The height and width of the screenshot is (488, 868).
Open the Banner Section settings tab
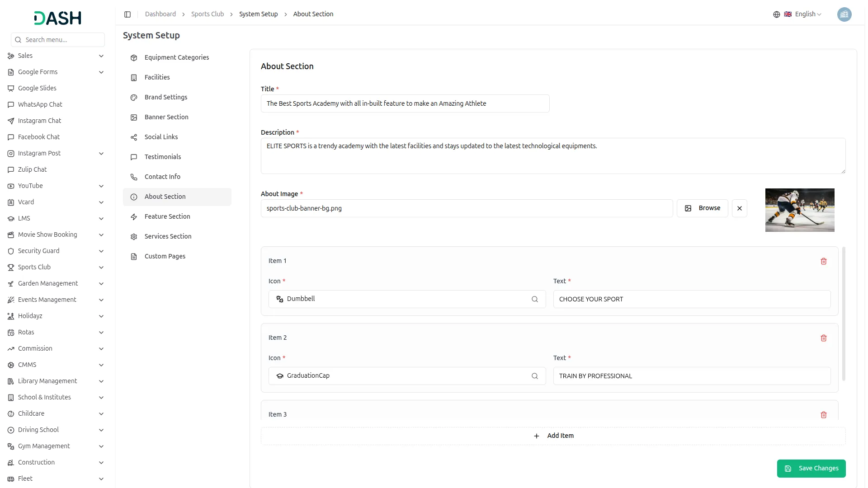(166, 117)
